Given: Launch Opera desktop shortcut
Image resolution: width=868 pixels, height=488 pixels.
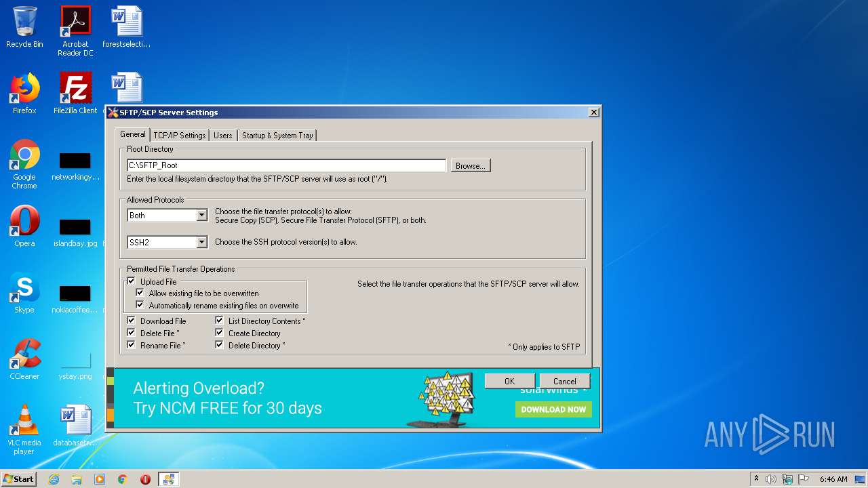Looking at the screenshot, I should (24, 226).
